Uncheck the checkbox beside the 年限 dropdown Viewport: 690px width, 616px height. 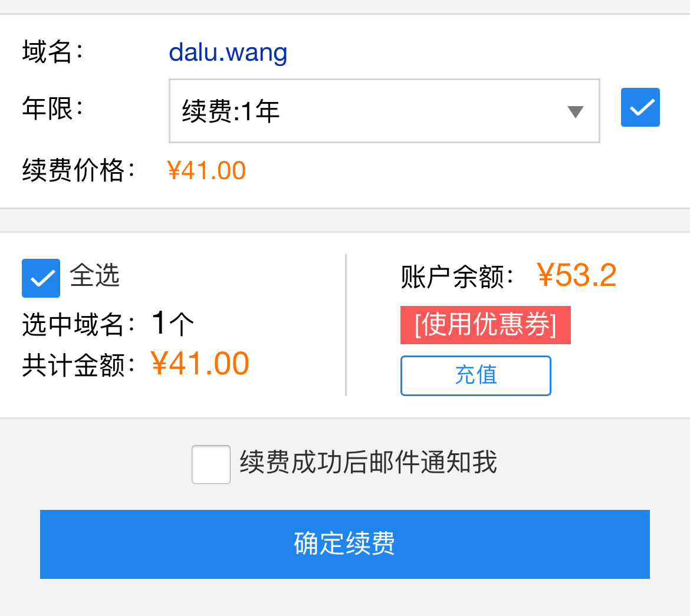click(640, 107)
